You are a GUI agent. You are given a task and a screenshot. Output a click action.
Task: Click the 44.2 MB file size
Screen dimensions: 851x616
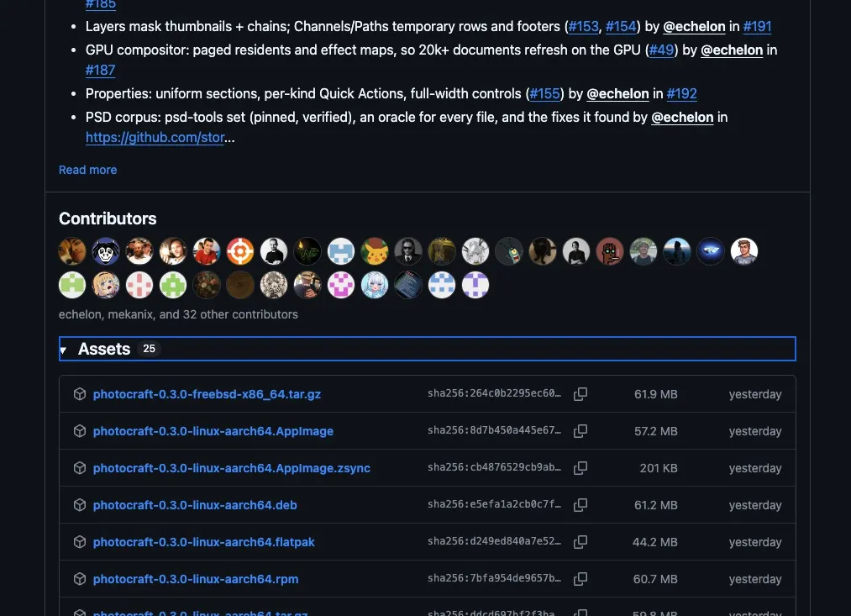click(654, 542)
